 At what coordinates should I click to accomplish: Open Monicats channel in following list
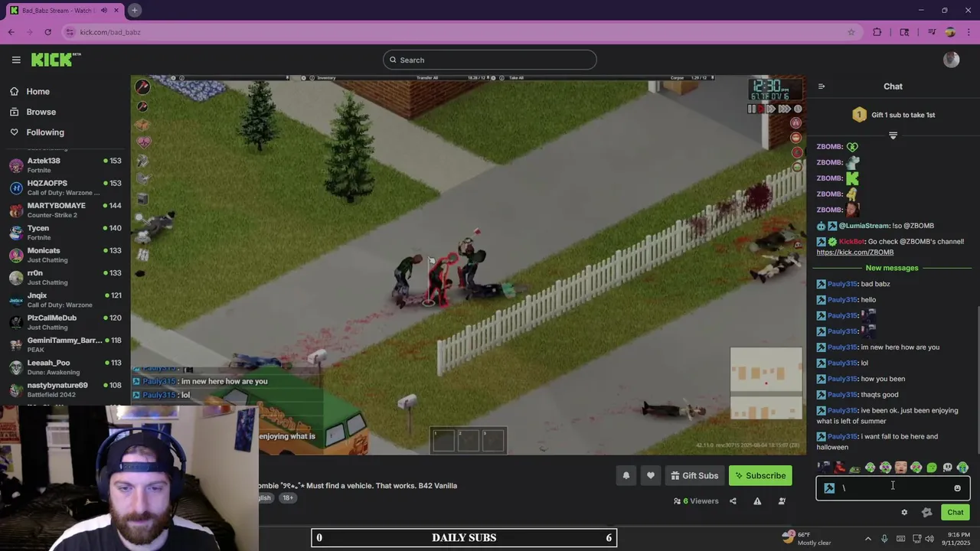pos(65,255)
